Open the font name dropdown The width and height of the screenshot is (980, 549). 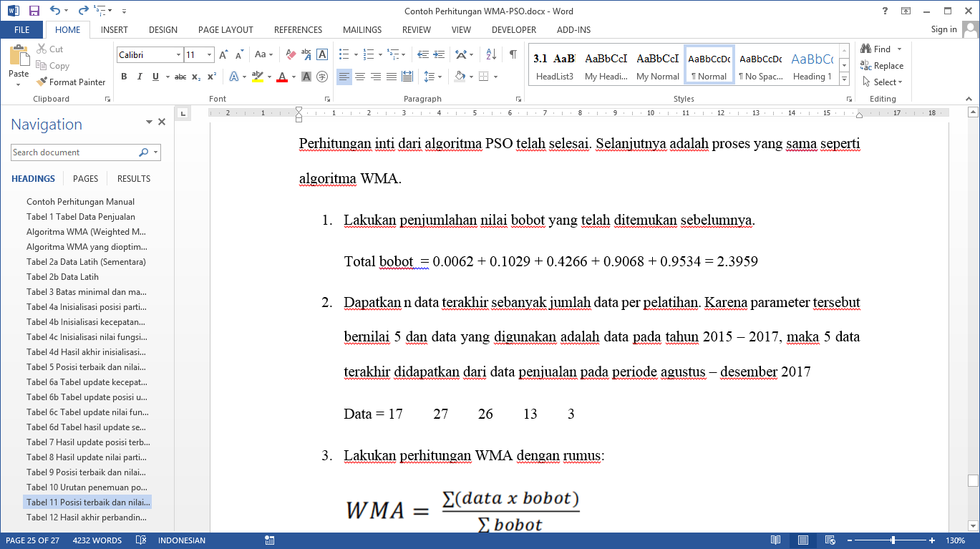tap(178, 55)
